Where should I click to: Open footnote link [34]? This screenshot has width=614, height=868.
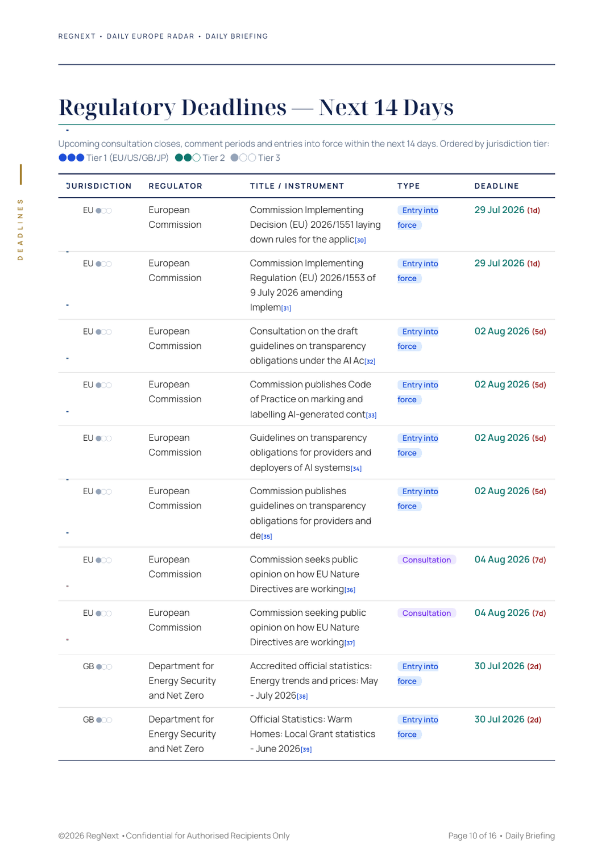(x=356, y=469)
